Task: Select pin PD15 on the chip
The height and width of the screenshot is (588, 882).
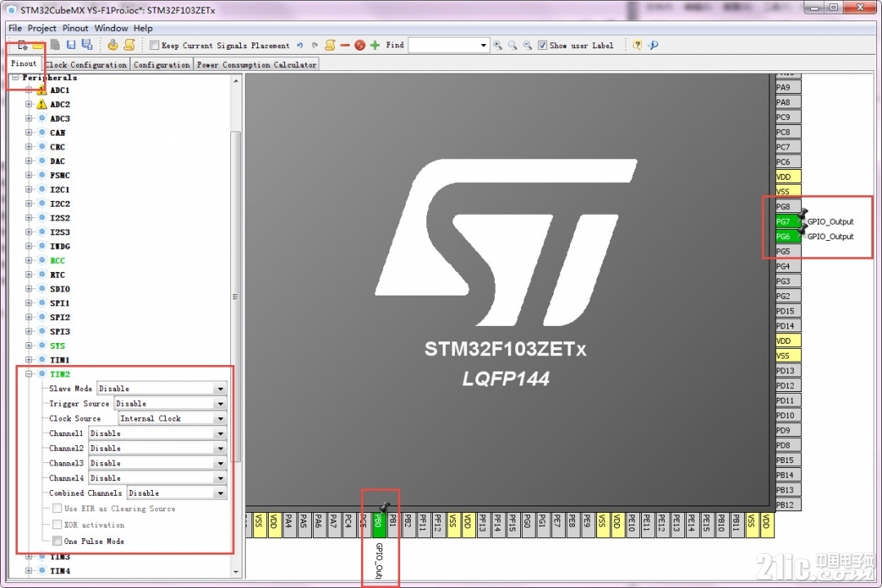Action: coord(788,310)
